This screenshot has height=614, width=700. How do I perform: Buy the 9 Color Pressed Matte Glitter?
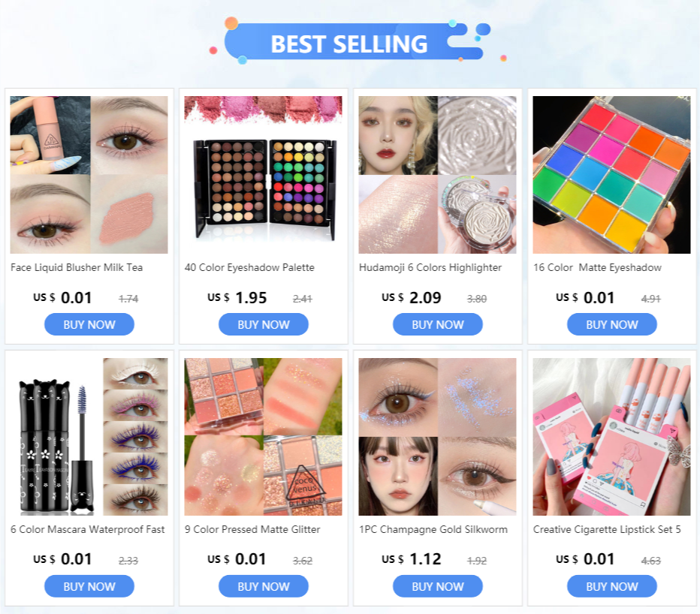(264, 586)
